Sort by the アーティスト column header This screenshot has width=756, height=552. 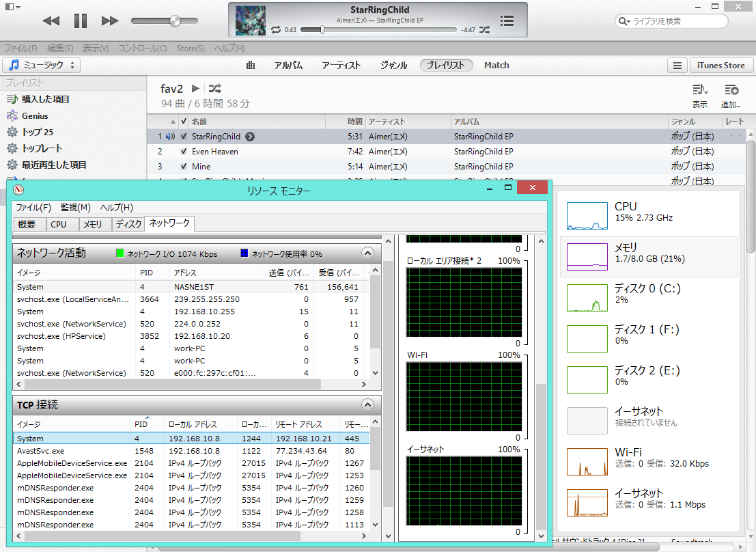408,122
